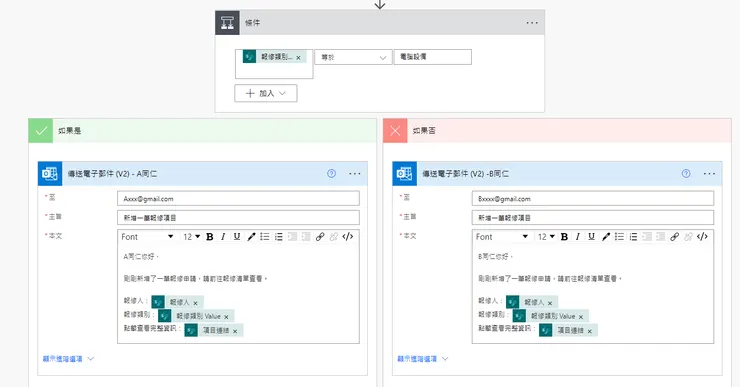Image resolution: width=740 pixels, height=387 pixels.
Task: Remove 項目連結 token in B同仁 body
Action: 589,331
